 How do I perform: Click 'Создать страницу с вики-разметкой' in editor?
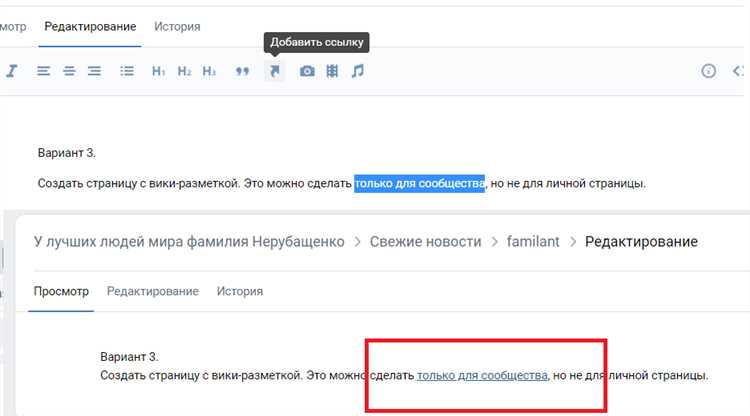pos(138,184)
